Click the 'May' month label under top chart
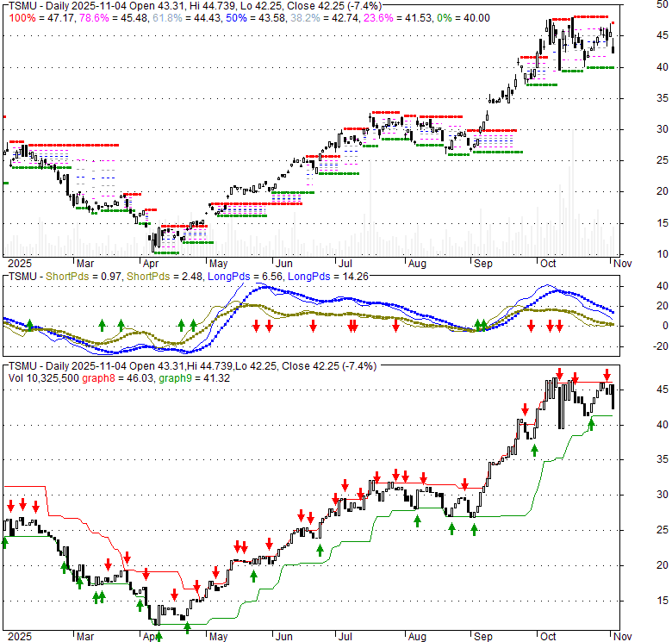Screen dimensions: 672x642 click(x=218, y=264)
